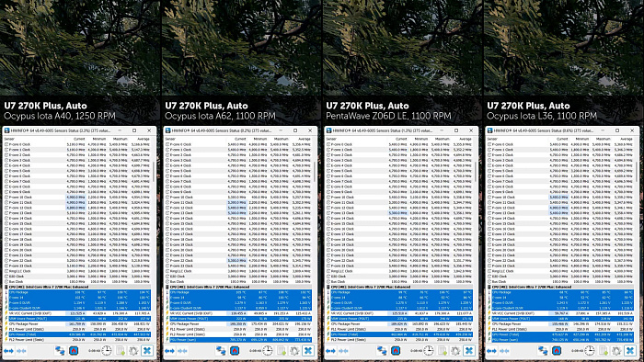This screenshot has width=644, height=362.
Task: Click the faded shrink arrows in Iota L36 window
Action: click(x=505, y=351)
